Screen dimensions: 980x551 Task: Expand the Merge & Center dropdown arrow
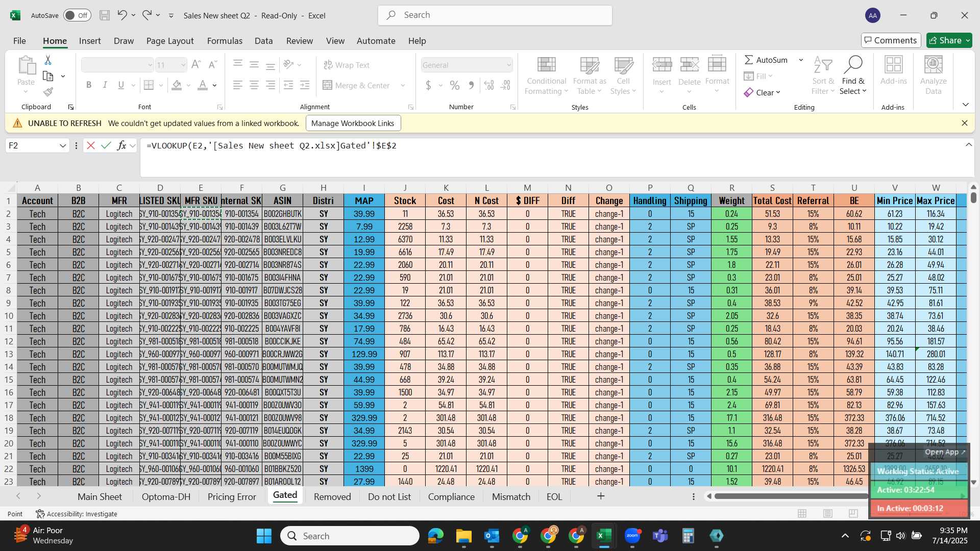point(403,85)
